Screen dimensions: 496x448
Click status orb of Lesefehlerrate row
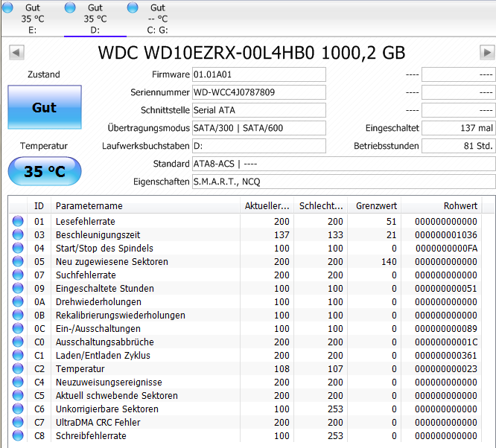pyautogui.click(x=18, y=221)
